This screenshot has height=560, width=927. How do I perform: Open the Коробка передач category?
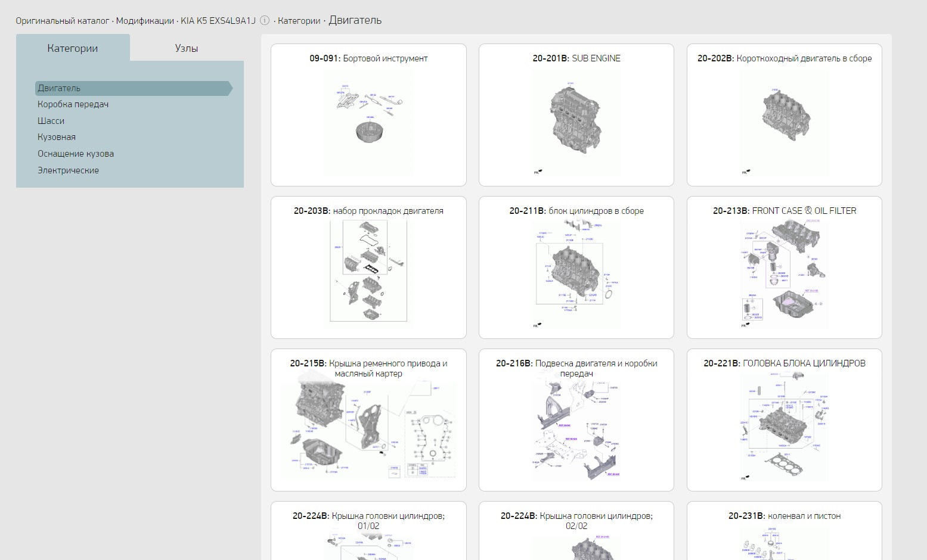[x=73, y=104]
